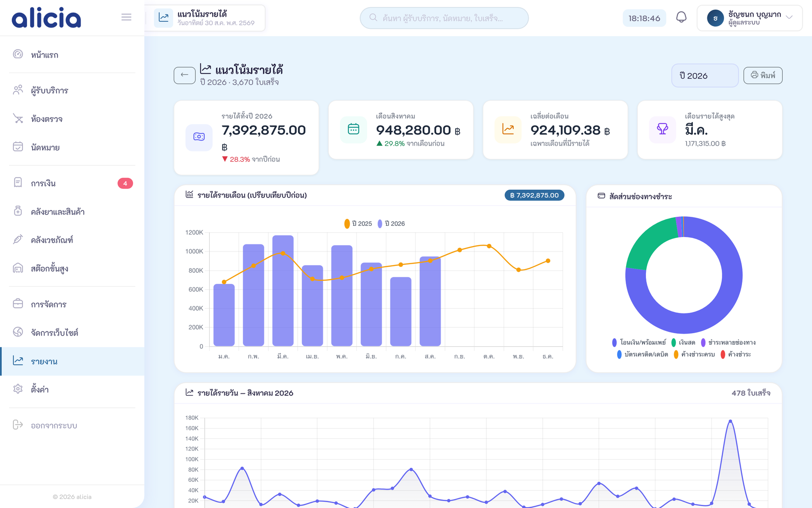Toggle เงินสด in donut legend
The height and width of the screenshot is (508, 812).
pos(683,342)
